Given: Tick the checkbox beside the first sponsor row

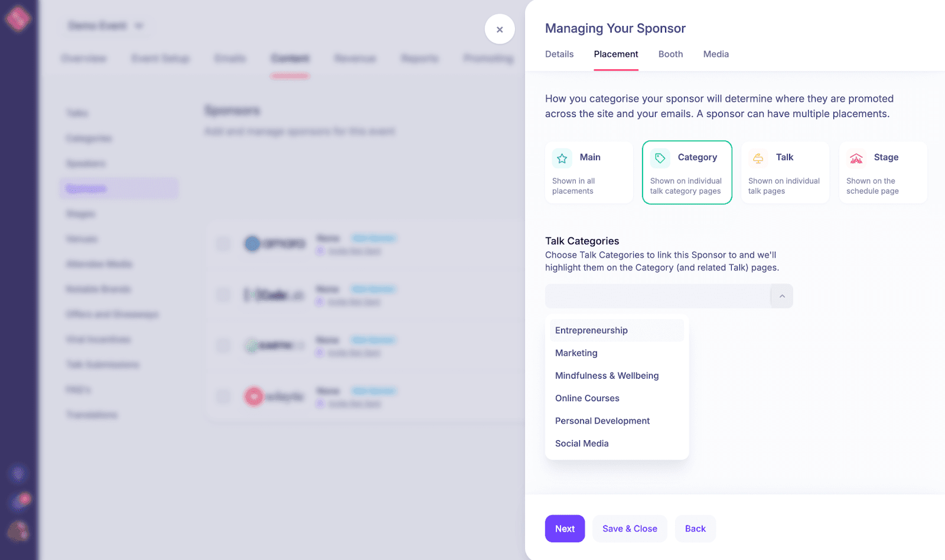Looking at the screenshot, I should pos(223,243).
